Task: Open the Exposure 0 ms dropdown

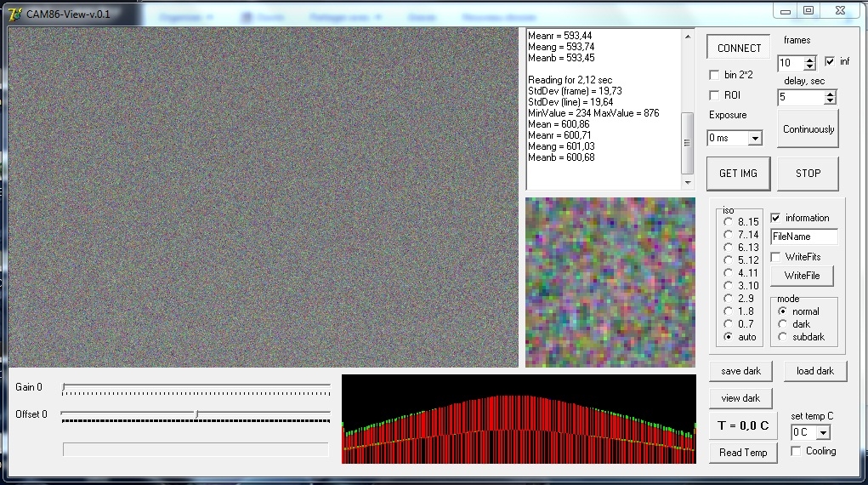Action: (755, 138)
